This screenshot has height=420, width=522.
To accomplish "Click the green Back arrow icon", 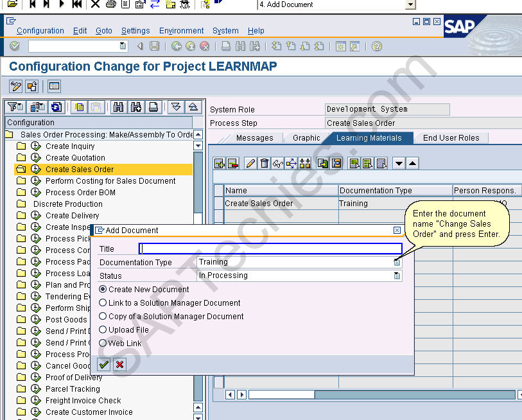I will [177, 46].
